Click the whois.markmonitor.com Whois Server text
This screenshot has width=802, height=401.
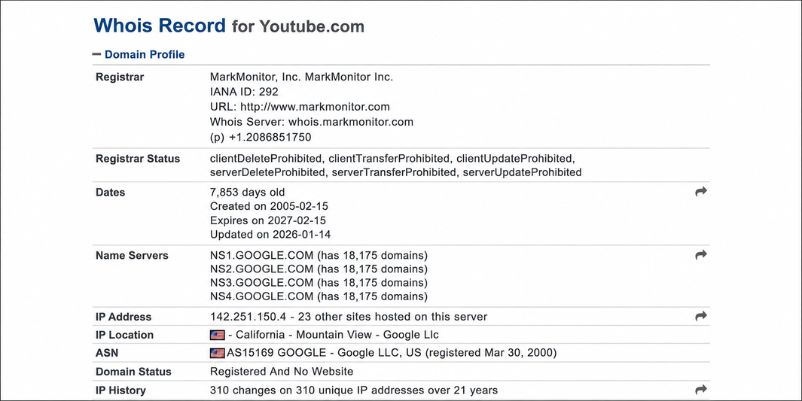tap(351, 122)
